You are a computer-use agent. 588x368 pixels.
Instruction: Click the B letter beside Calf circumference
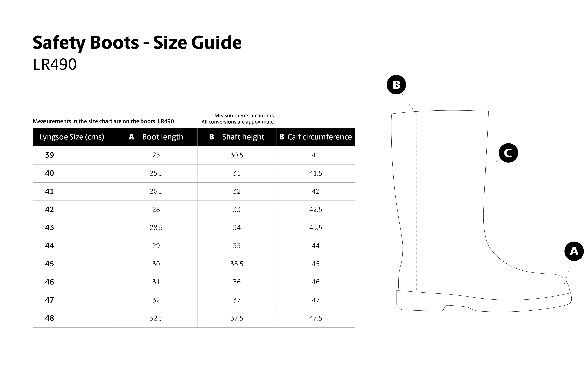[x=282, y=137]
